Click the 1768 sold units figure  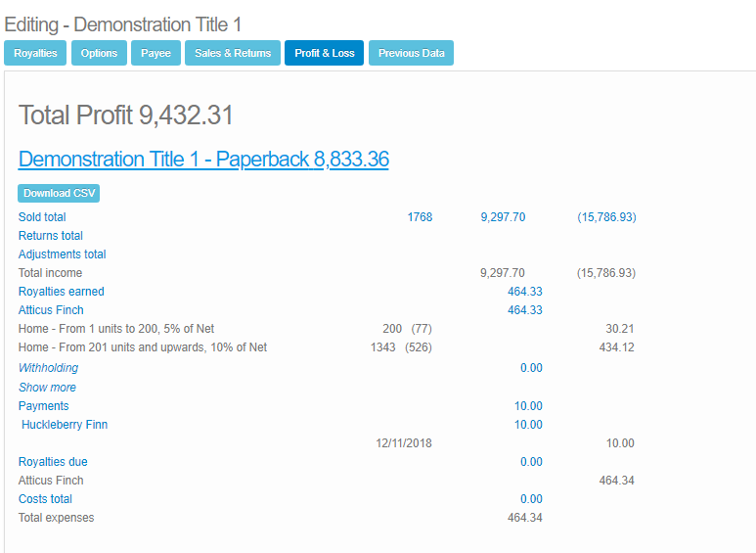(x=420, y=217)
